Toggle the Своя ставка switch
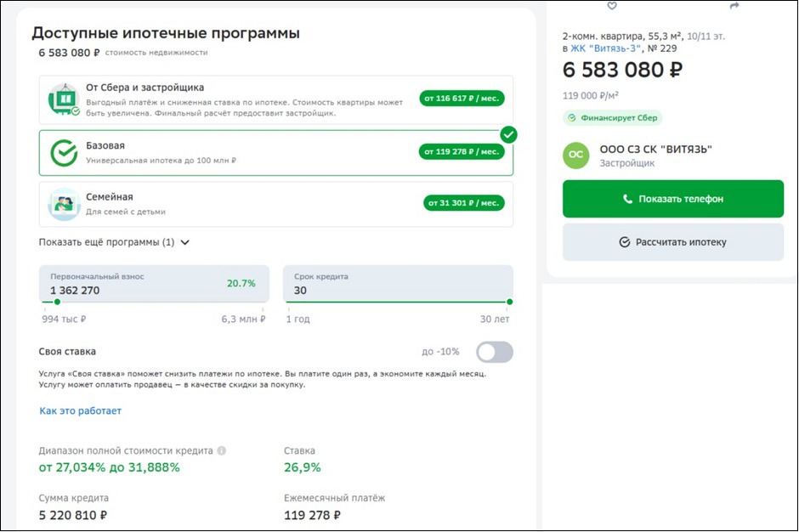This screenshot has width=799, height=532. 495,352
